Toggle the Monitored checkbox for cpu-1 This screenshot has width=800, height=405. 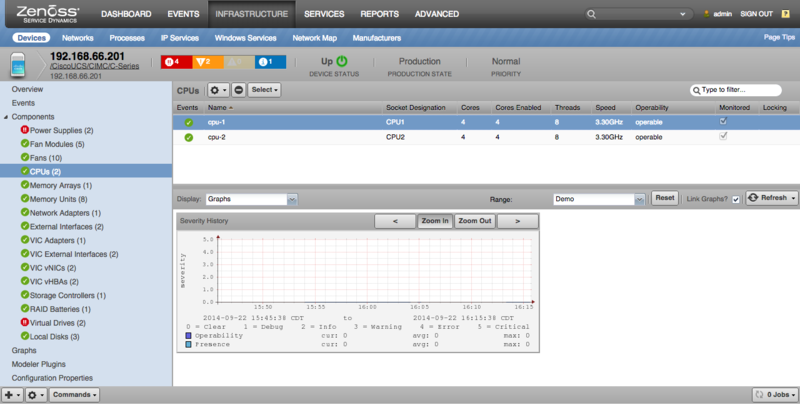point(723,121)
